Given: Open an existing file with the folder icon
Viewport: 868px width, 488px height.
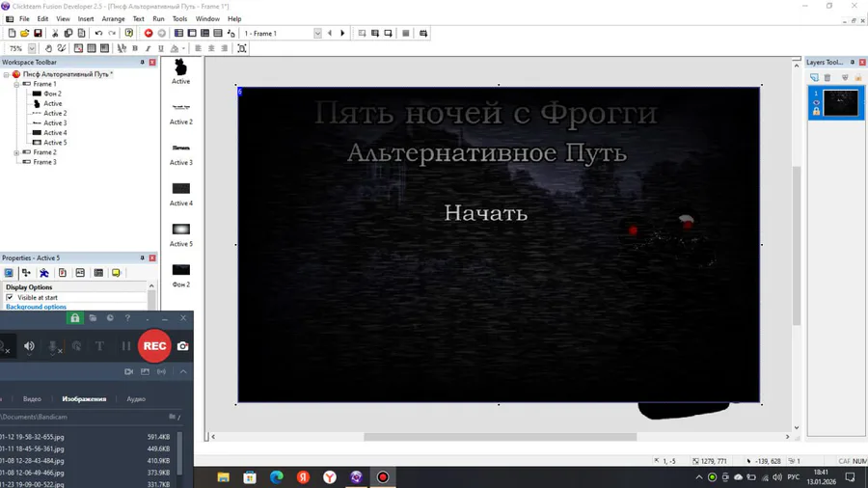Looking at the screenshot, I should (24, 33).
